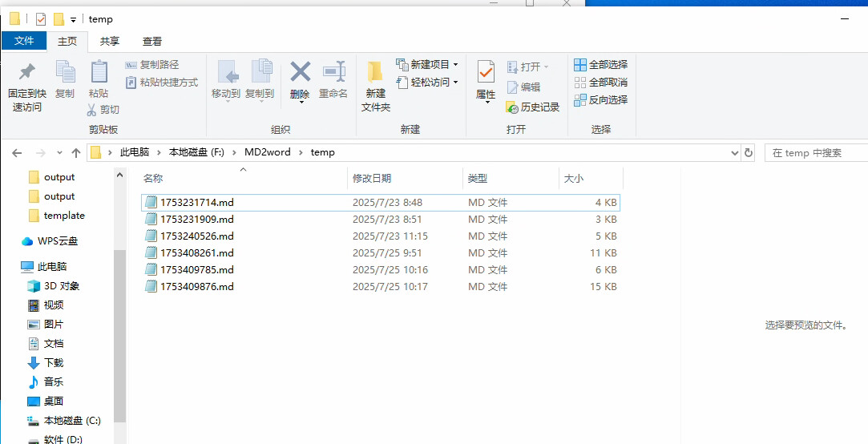Screen dimensions: 868x444
Task: Refresh the folder view
Action: click(x=749, y=153)
